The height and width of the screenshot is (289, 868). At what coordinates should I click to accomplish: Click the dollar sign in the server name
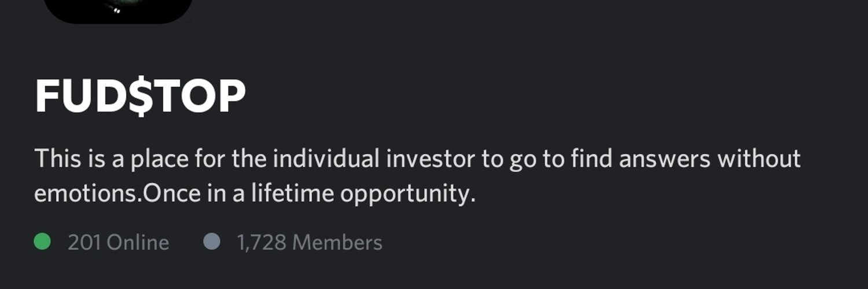pyautogui.click(x=137, y=96)
